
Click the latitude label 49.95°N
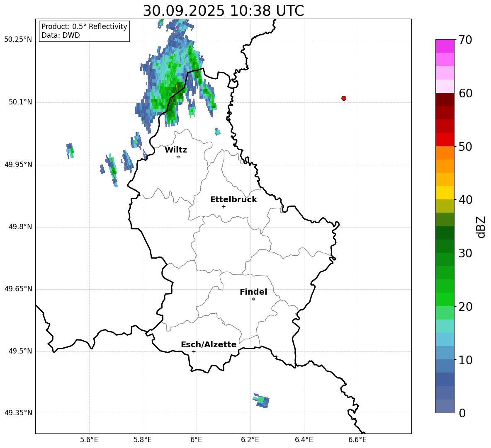(18, 165)
